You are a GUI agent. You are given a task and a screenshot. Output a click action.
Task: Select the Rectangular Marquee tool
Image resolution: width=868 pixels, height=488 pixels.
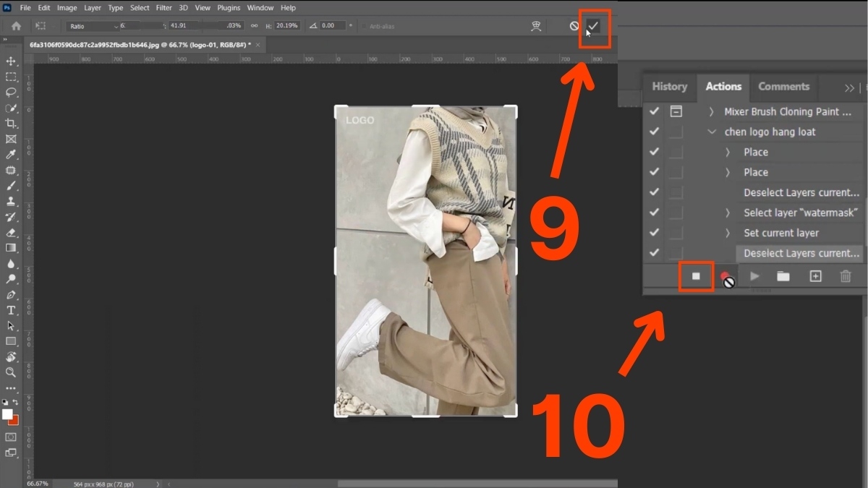click(x=11, y=77)
